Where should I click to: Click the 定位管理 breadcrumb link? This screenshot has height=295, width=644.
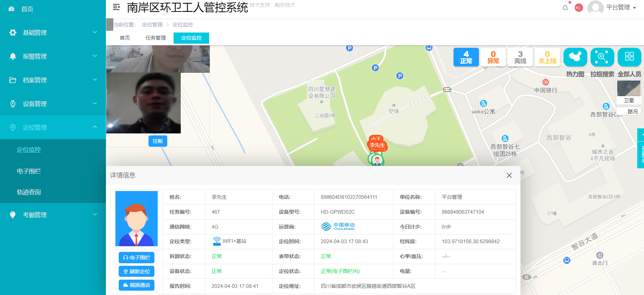click(152, 25)
